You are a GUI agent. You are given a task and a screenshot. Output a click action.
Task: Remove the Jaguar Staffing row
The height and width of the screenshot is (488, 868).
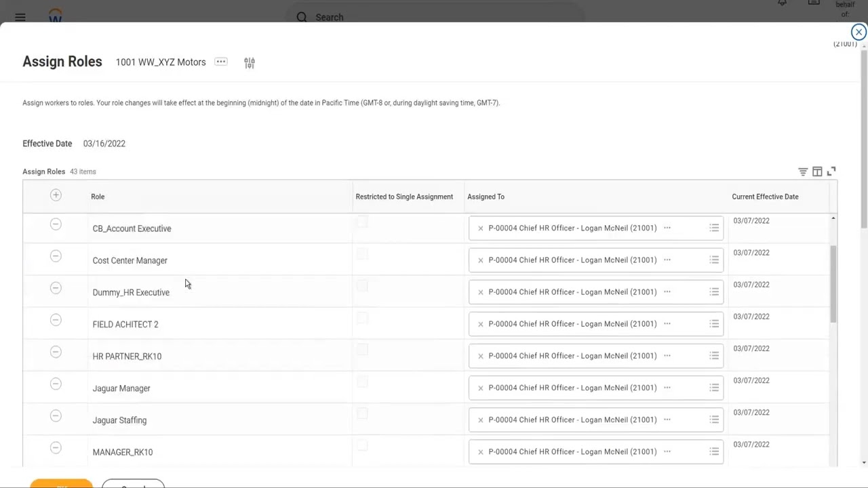[x=56, y=415]
